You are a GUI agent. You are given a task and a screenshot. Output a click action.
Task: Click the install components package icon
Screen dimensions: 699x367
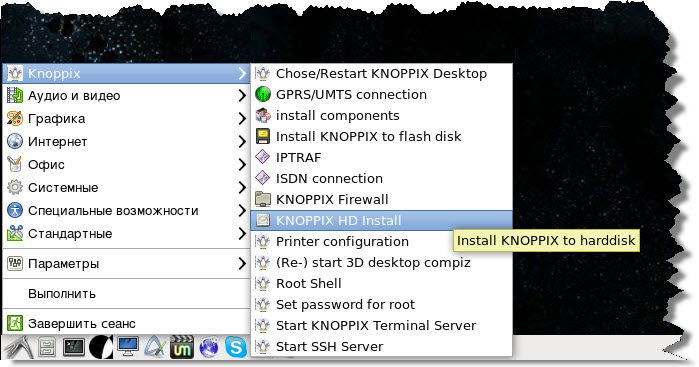(x=263, y=115)
